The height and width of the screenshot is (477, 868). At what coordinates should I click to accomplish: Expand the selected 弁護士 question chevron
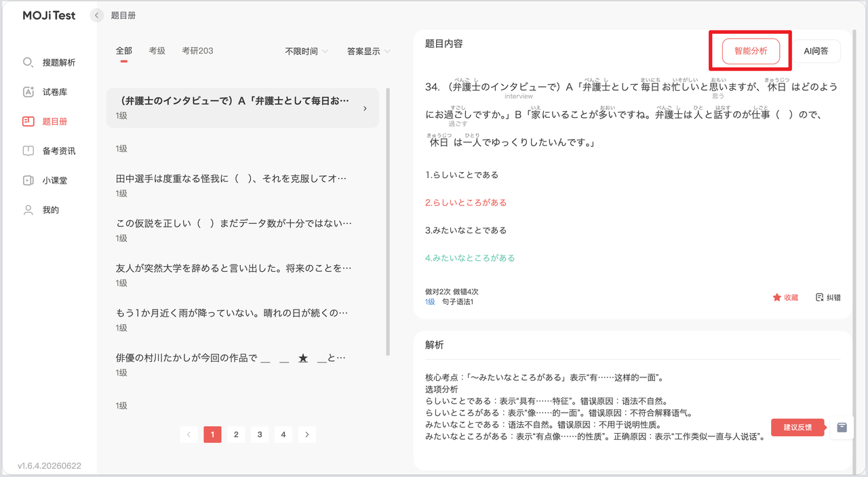click(x=365, y=108)
